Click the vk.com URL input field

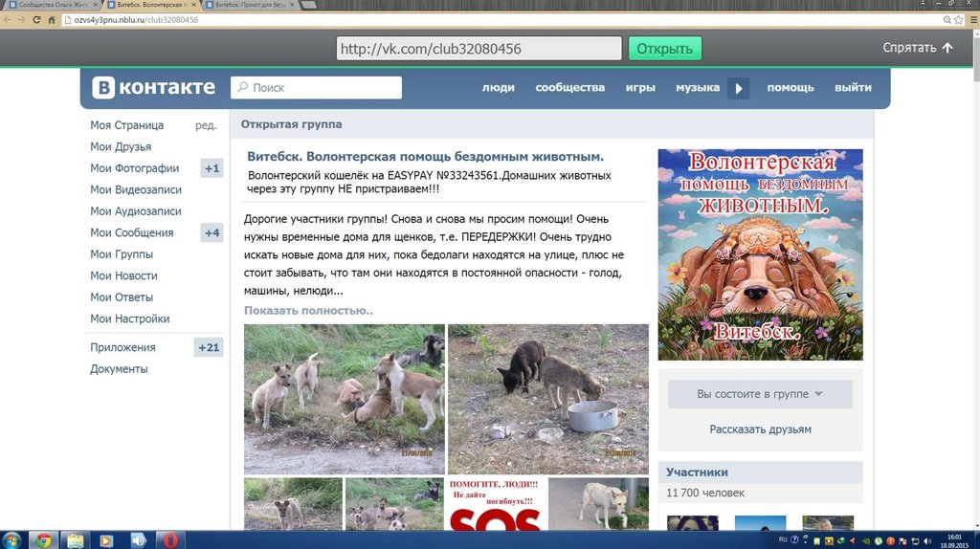point(479,49)
